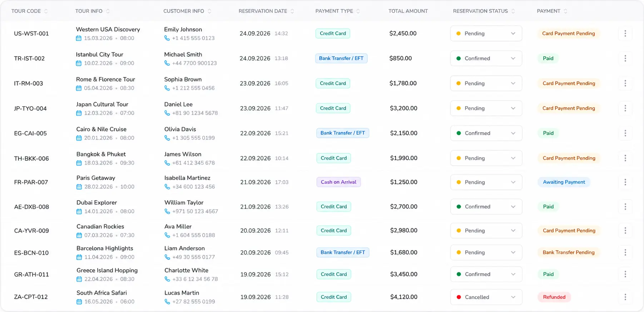The image size is (644, 312).
Task: Click phone number +1 604 555 0188
Action: click(x=194, y=235)
